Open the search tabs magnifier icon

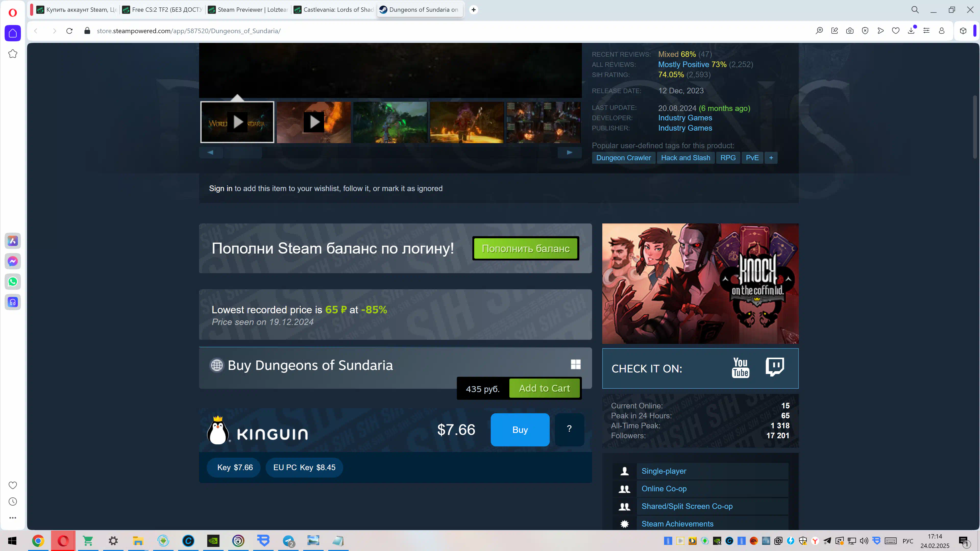[915, 10]
